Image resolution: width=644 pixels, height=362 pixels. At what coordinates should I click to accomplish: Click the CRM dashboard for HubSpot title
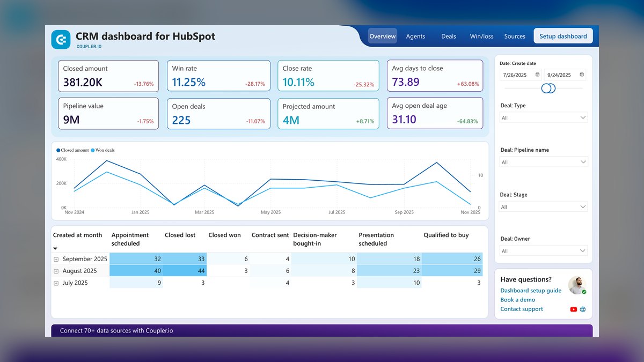[x=145, y=36]
